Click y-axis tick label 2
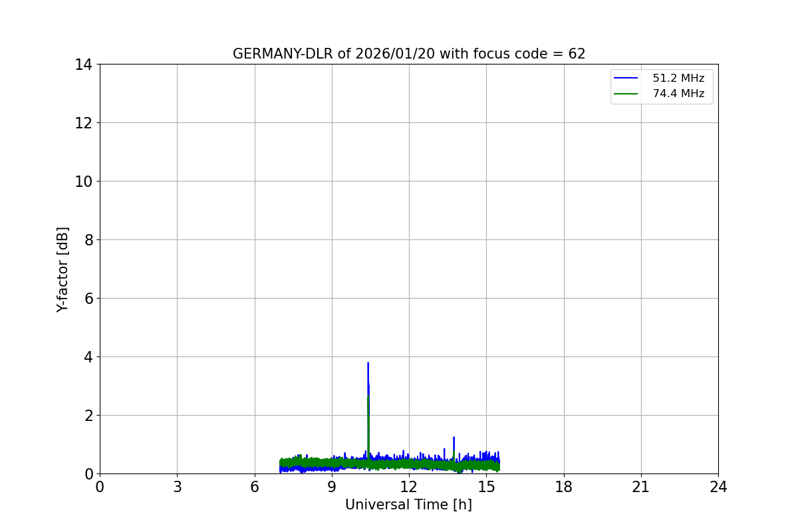The image size is (798, 532). (88, 416)
